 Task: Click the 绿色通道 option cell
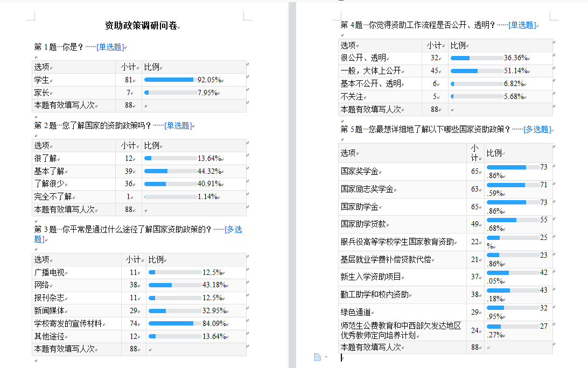(356, 313)
